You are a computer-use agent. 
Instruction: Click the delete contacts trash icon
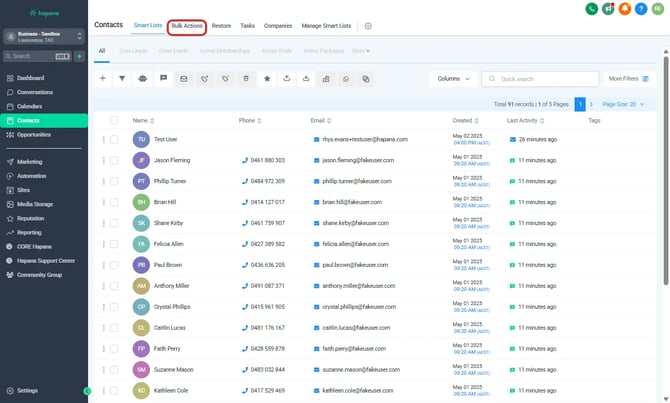[246, 78]
